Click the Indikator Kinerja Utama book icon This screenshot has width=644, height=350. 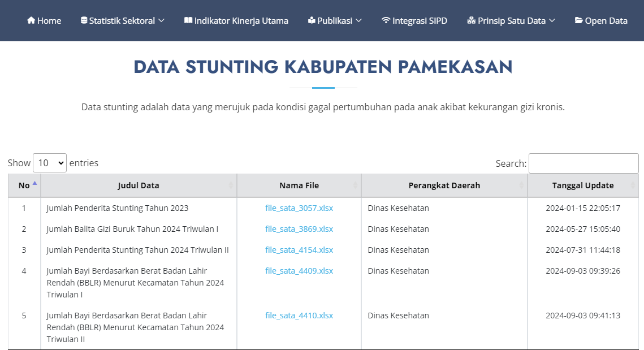(x=188, y=20)
